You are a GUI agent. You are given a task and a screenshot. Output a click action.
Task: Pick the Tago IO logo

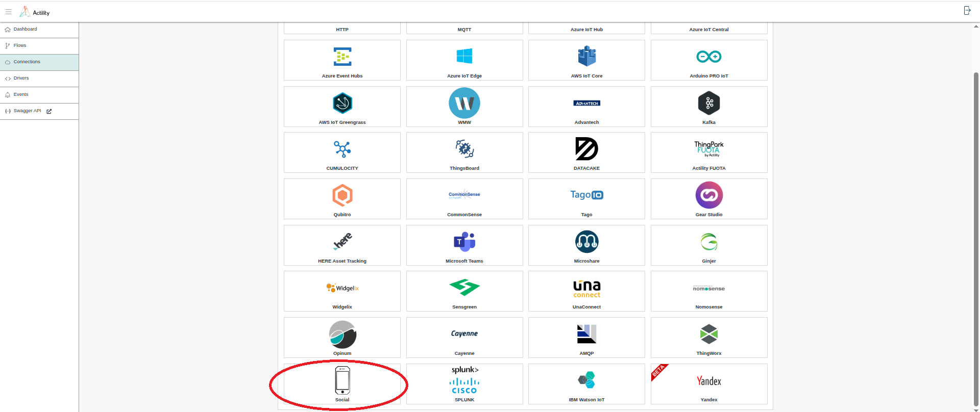coord(586,195)
